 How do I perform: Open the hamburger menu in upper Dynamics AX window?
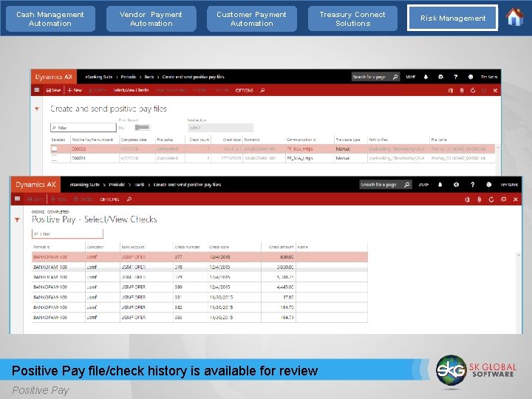37,90
